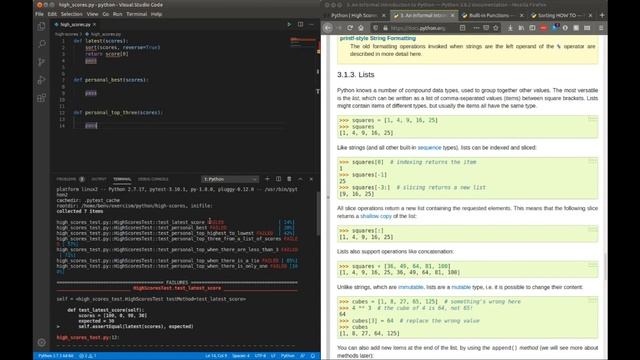Click 'Spaces: 4' indentation in status bar
The width and height of the screenshot is (640, 360).
pyautogui.click(x=240, y=356)
